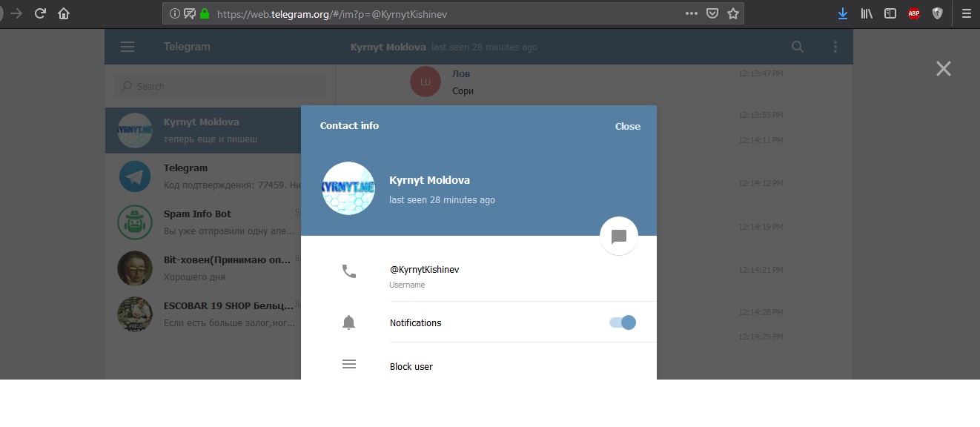The image size is (980, 427).
Task: Click the phone icon beside the username
Action: click(x=349, y=271)
